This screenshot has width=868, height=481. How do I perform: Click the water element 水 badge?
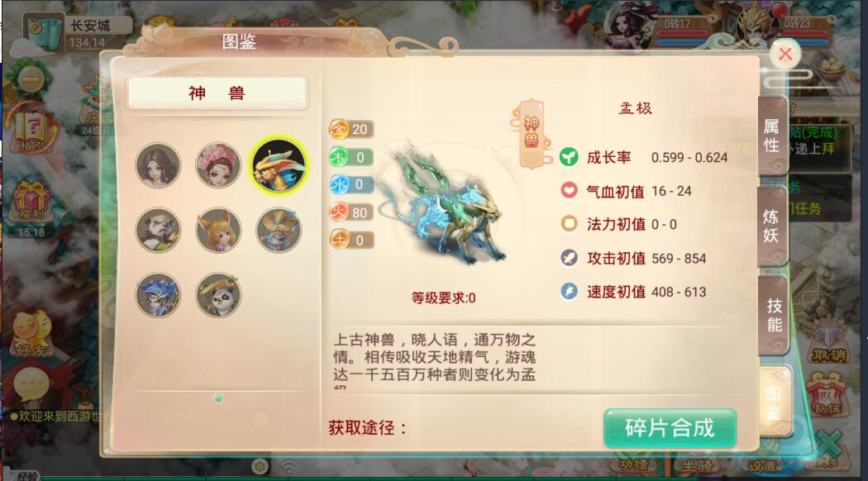pos(351,185)
